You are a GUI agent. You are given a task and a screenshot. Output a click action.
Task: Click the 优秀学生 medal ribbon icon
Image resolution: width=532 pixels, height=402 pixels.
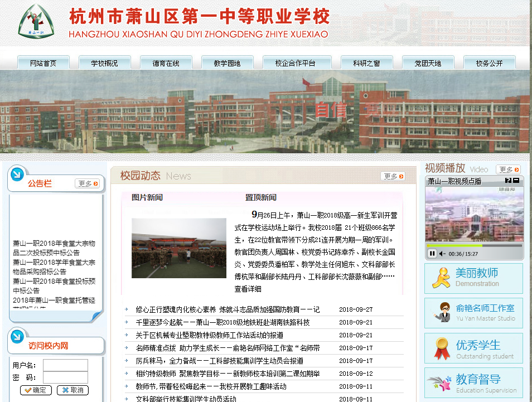pyautogui.click(x=442, y=348)
